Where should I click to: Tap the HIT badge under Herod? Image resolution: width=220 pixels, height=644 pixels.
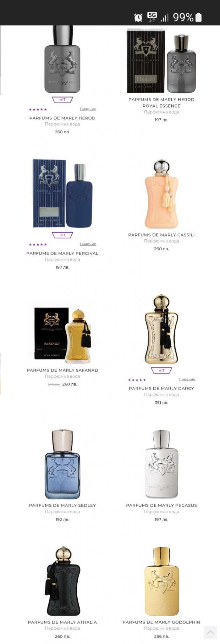pos(63,100)
